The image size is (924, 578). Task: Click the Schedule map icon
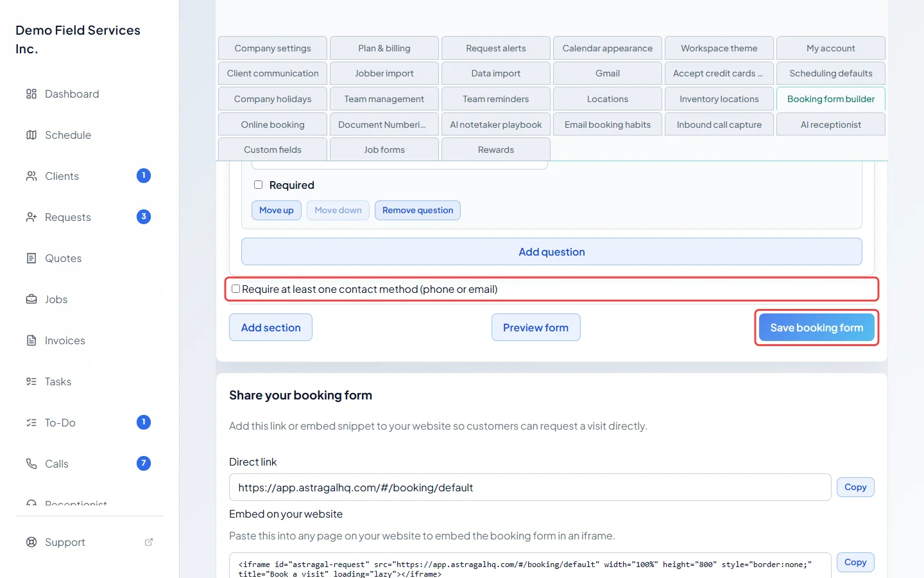coord(31,135)
